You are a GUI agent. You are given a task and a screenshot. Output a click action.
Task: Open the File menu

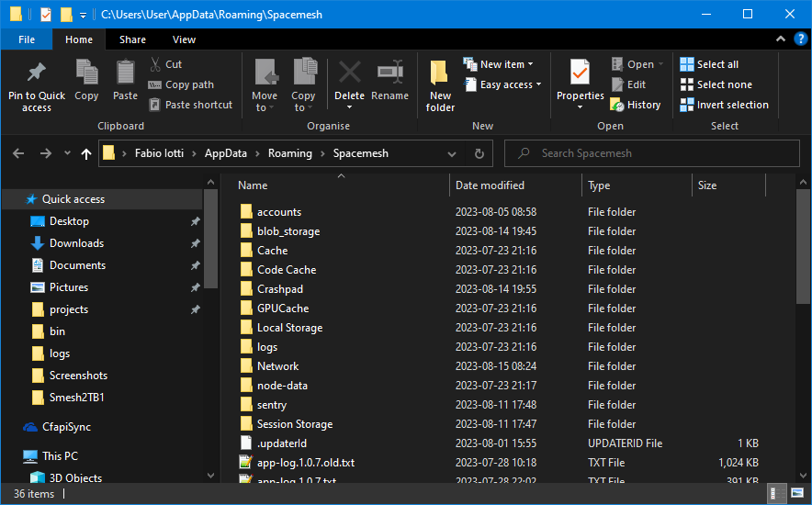tap(27, 39)
